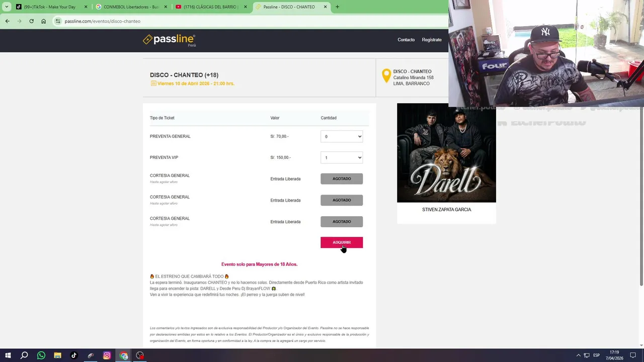Switch to the CONMEBOL Libertadores tab

pyautogui.click(x=131, y=7)
